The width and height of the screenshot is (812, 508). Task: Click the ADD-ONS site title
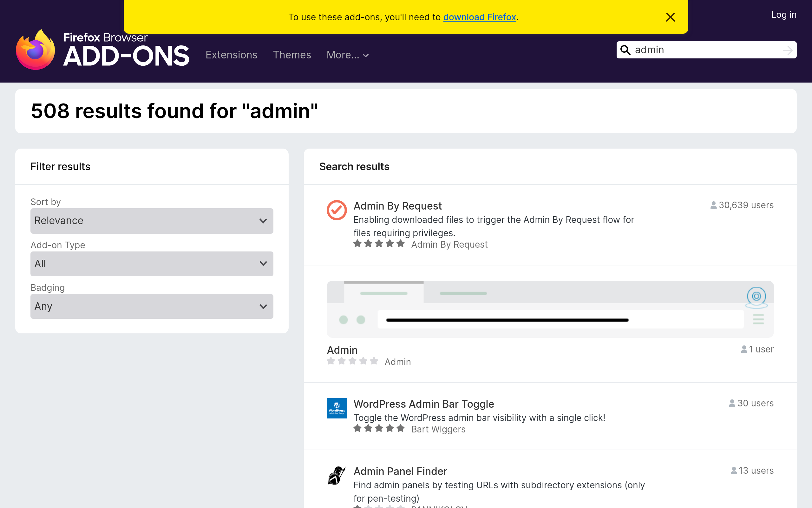coord(127,56)
